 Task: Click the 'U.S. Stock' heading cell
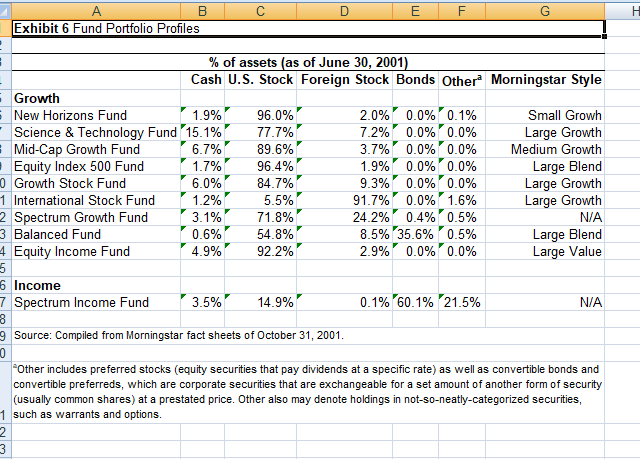coord(260,80)
